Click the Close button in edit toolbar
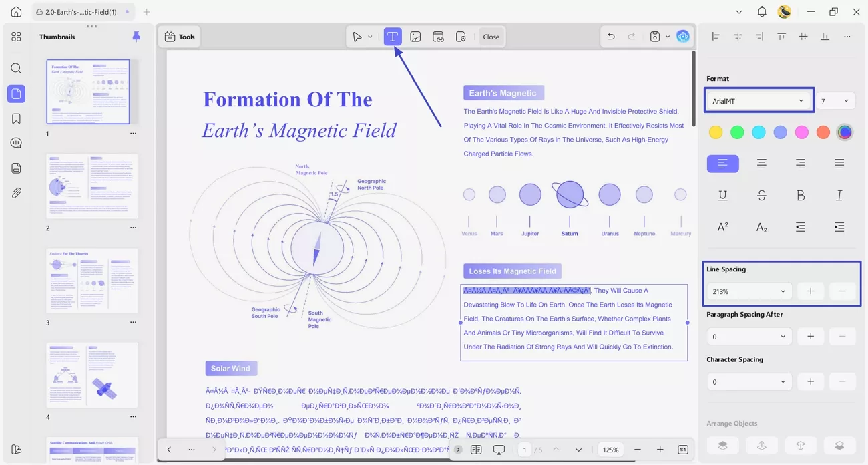868x465 pixels. pyautogui.click(x=491, y=37)
